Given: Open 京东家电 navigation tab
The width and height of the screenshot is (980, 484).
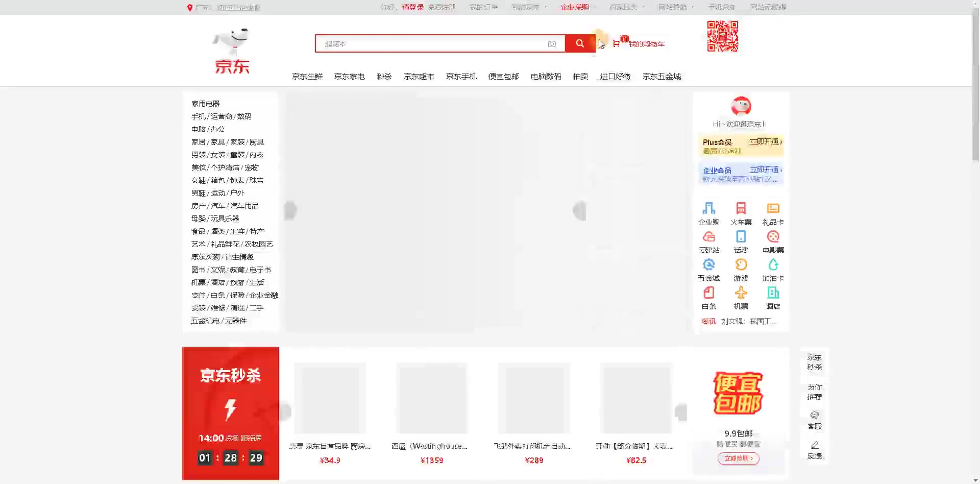Looking at the screenshot, I should 350,77.
